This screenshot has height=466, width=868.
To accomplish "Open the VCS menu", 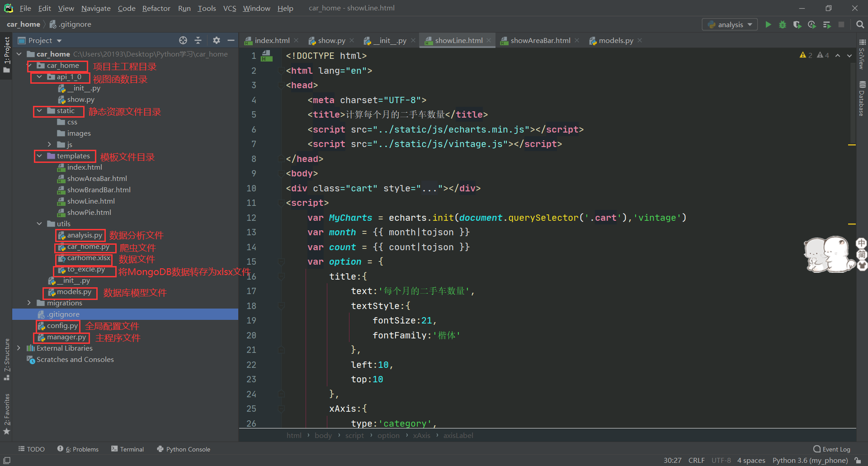I will coord(230,8).
